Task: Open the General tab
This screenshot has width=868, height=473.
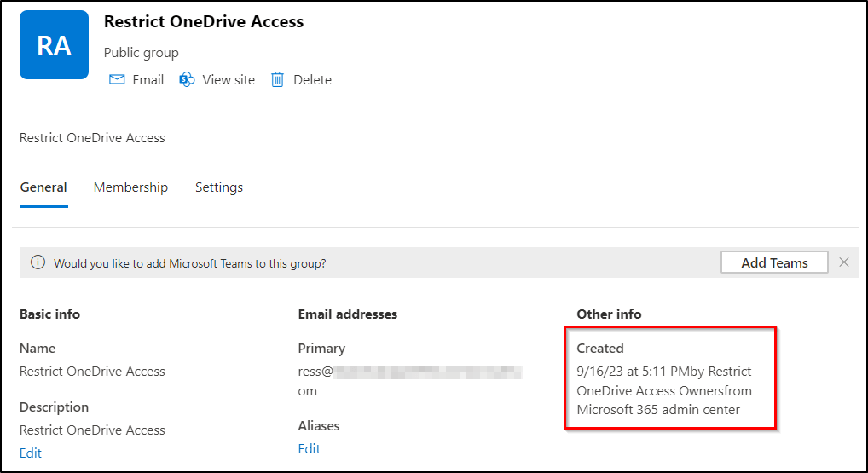Action: [x=43, y=187]
